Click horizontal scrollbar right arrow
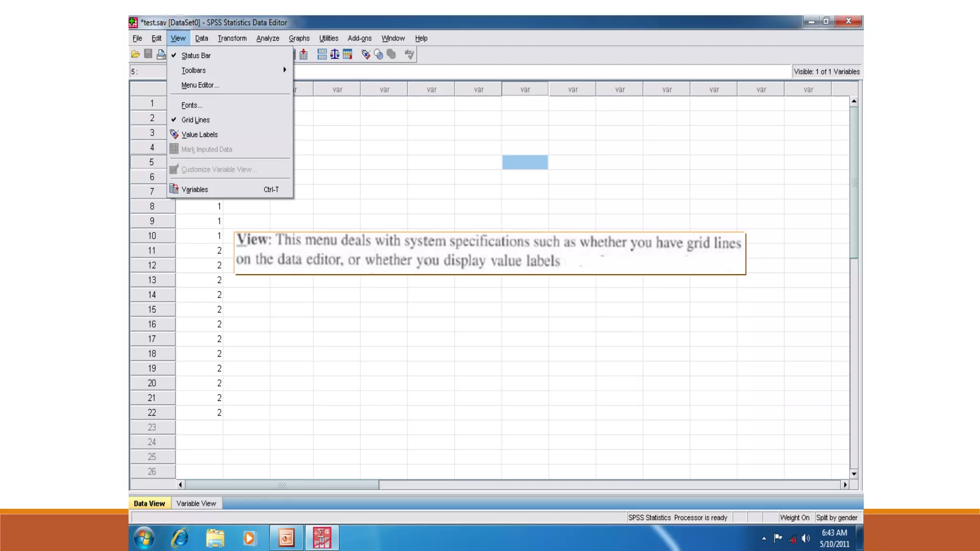This screenshot has width=980, height=551. (x=845, y=485)
